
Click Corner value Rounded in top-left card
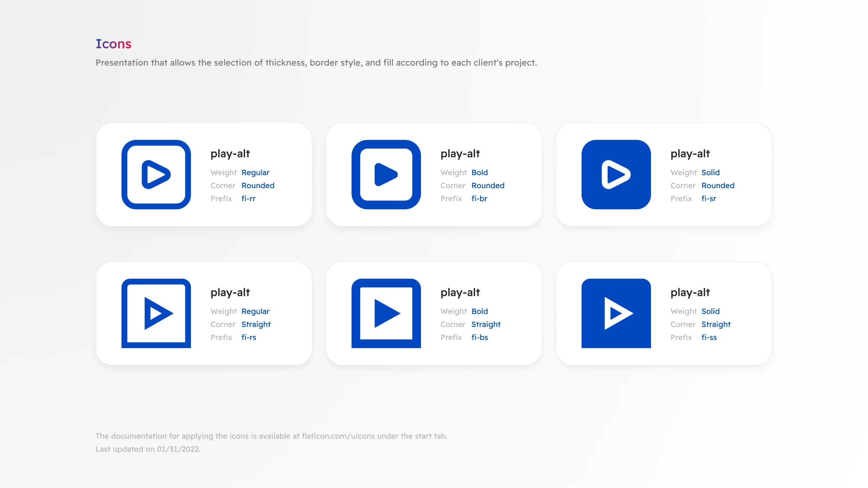tap(258, 185)
